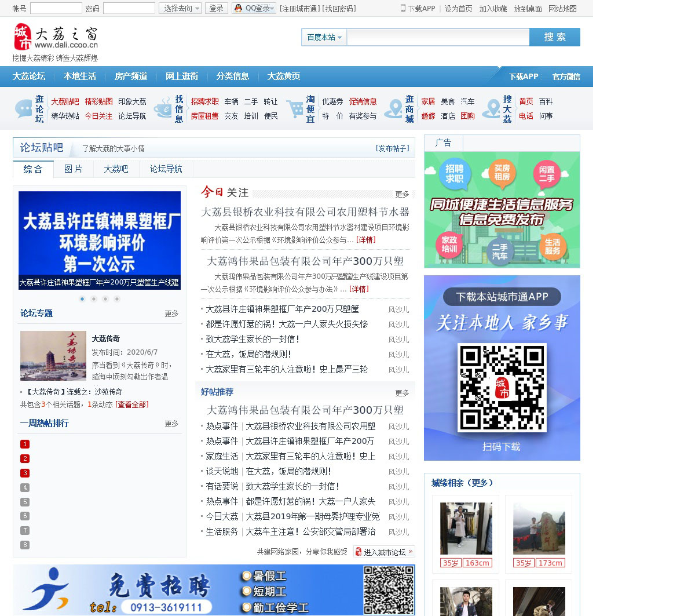Click the 发布帖子 link
Viewport: 695px width, 616px height.
392,148
